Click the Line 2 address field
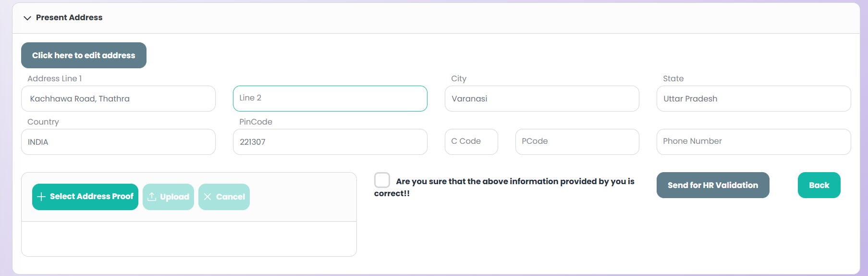868x276 pixels. (330, 99)
